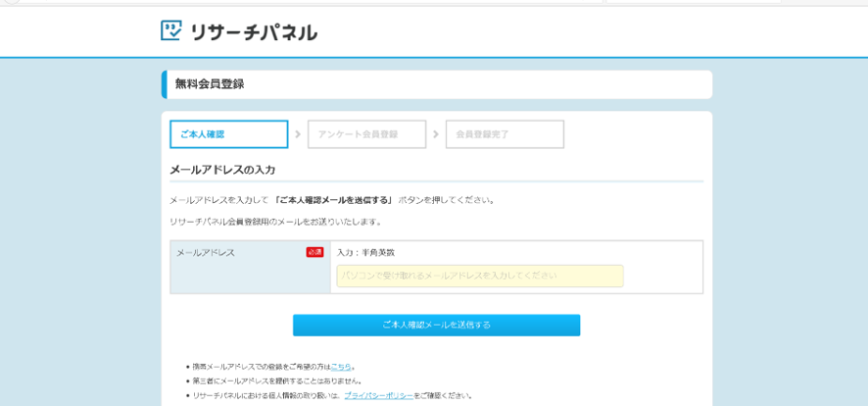Focus the email address input field

point(480,276)
